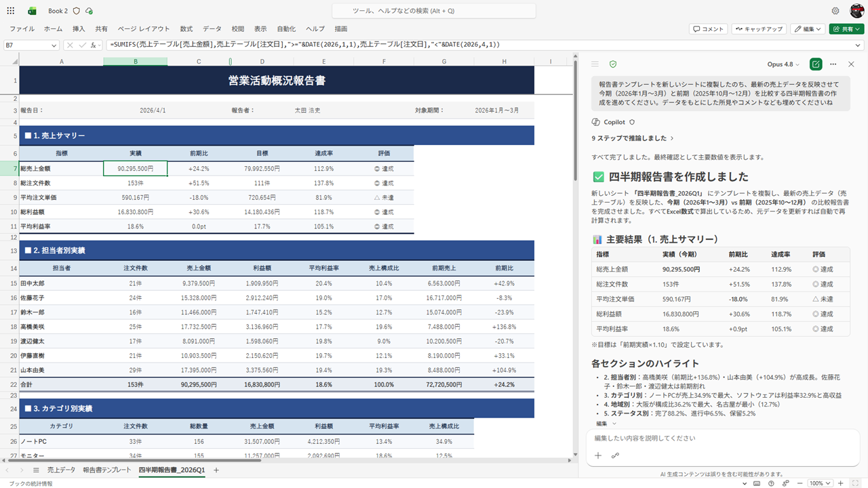The image size is (868, 488).
Task: Start a new chat with green compose icon
Action: click(x=816, y=64)
